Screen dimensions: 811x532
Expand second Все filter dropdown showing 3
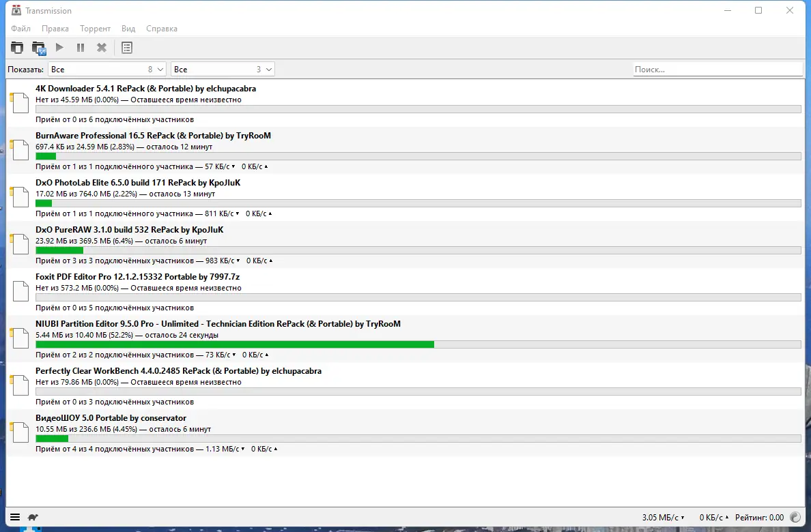point(223,70)
